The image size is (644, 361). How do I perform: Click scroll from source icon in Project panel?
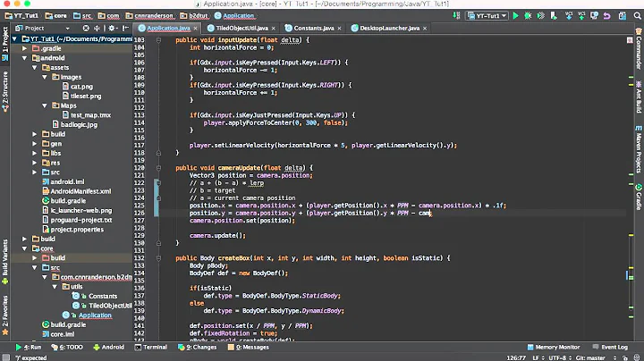pyautogui.click(x=86, y=29)
